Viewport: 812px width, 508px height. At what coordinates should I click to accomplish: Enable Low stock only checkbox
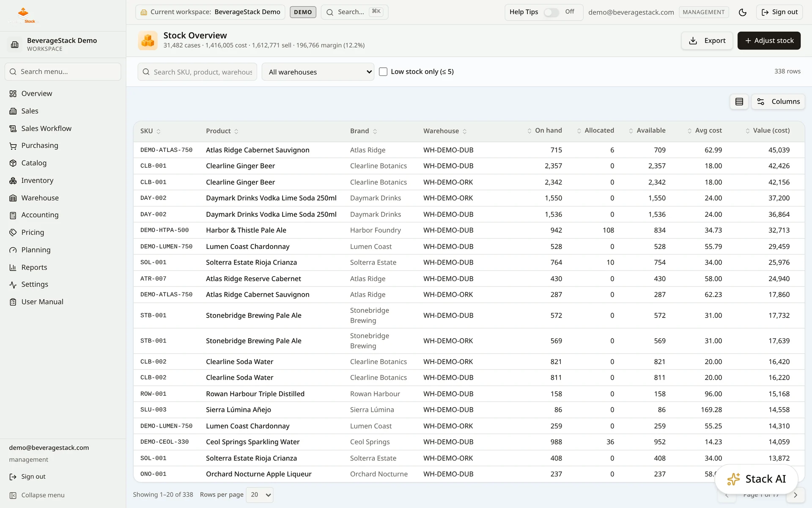pyautogui.click(x=383, y=72)
